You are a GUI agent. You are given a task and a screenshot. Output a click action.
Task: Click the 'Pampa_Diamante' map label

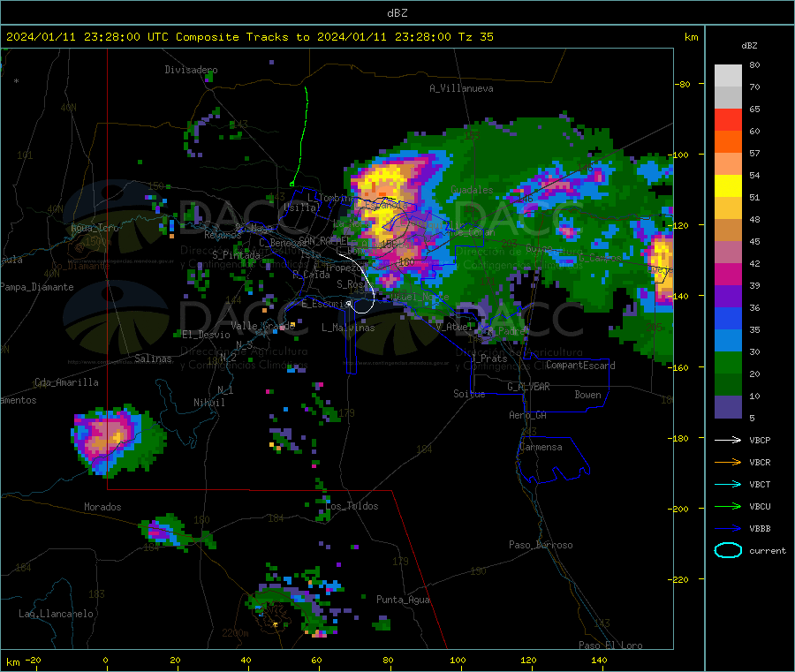coord(37,287)
